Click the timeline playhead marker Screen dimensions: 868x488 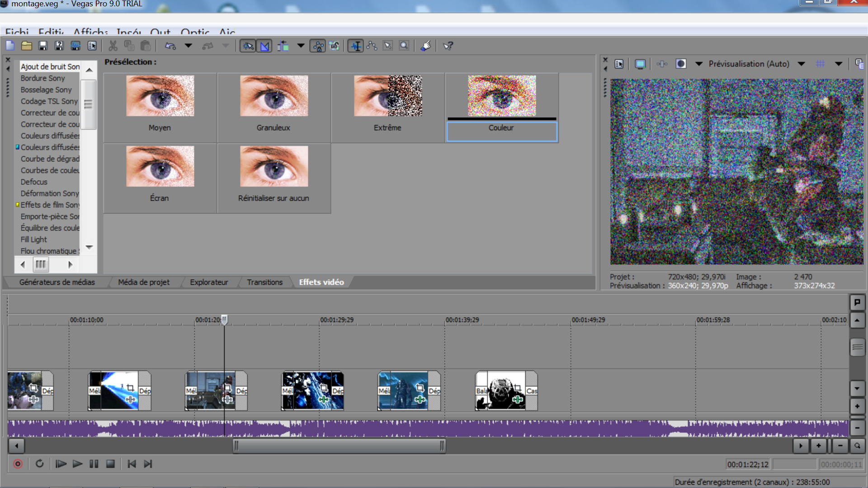point(224,320)
